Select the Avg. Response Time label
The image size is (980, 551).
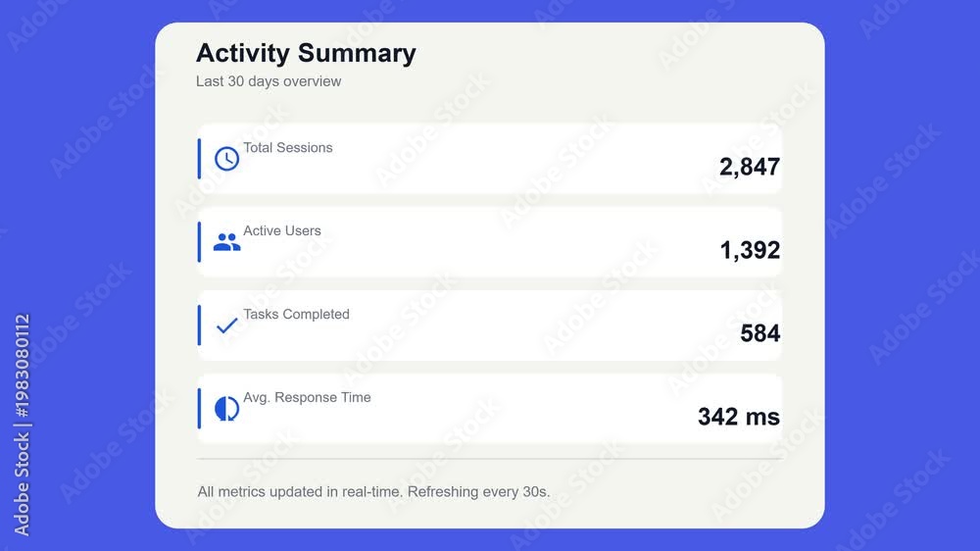pos(307,397)
